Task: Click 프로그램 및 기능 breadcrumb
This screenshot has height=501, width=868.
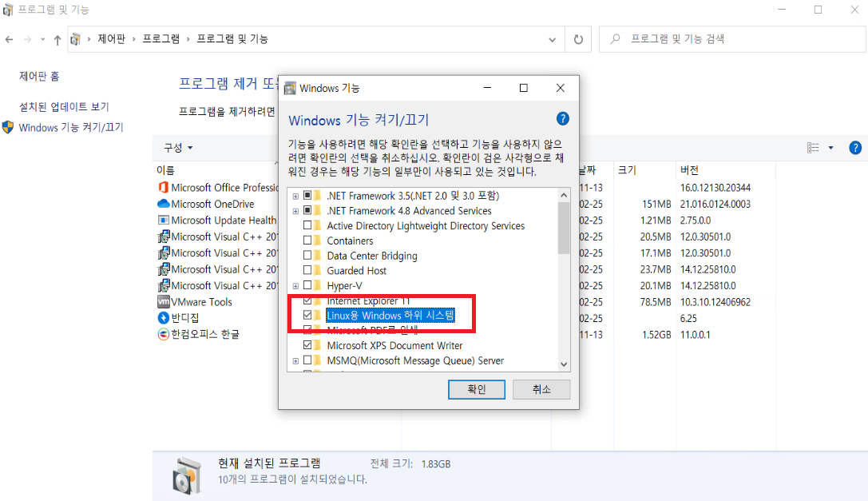Action: [232, 39]
